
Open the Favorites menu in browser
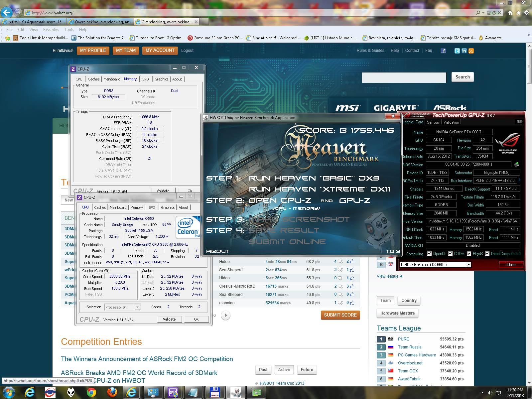(51, 30)
